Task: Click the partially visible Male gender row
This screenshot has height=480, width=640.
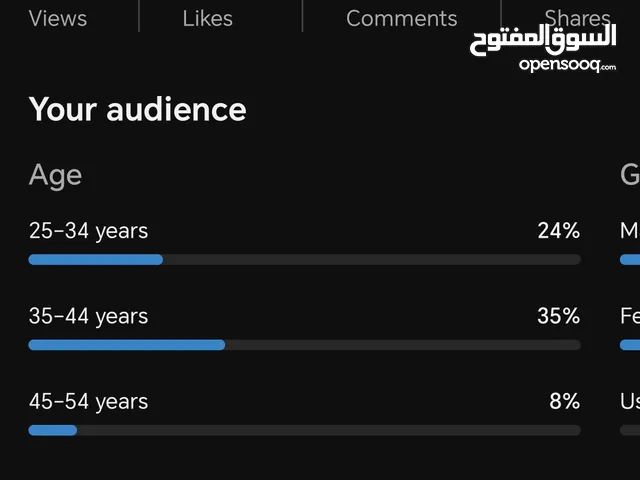Action: pos(630,243)
